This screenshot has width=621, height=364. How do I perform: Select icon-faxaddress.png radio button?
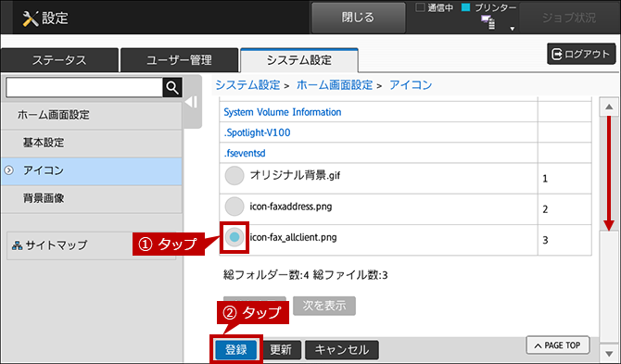click(x=234, y=207)
